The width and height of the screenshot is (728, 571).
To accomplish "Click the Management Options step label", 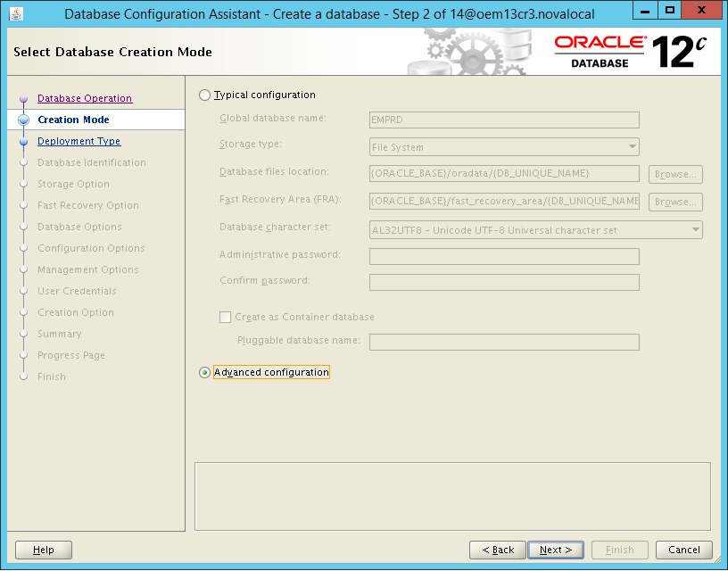I will tap(88, 269).
